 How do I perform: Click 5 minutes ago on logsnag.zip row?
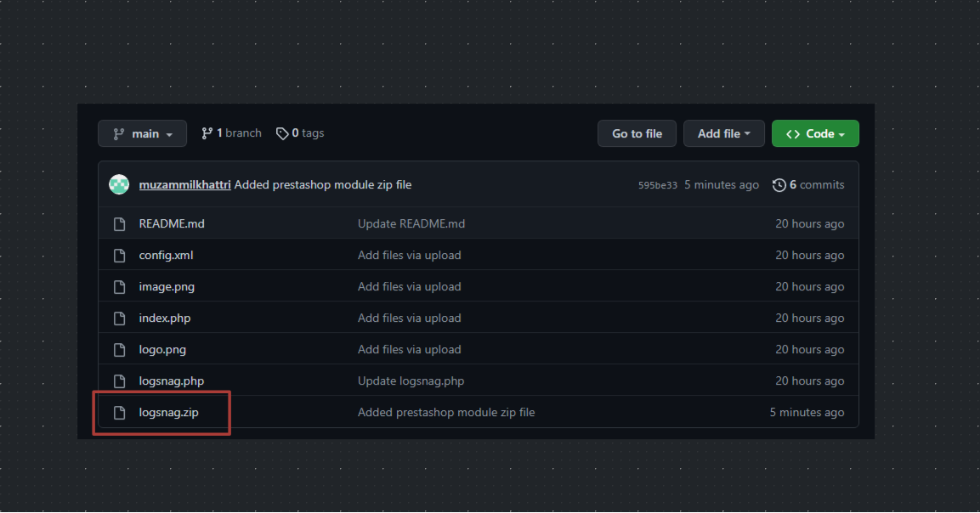(807, 413)
